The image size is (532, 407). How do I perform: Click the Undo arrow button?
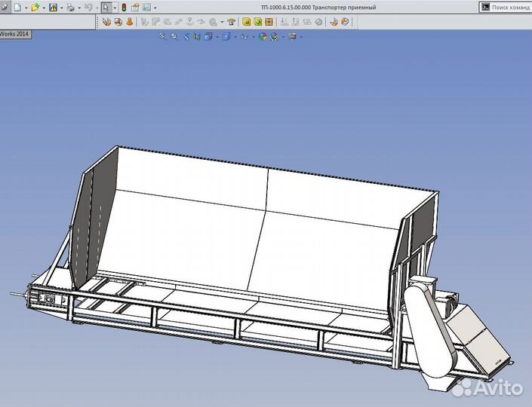pos(88,7)
